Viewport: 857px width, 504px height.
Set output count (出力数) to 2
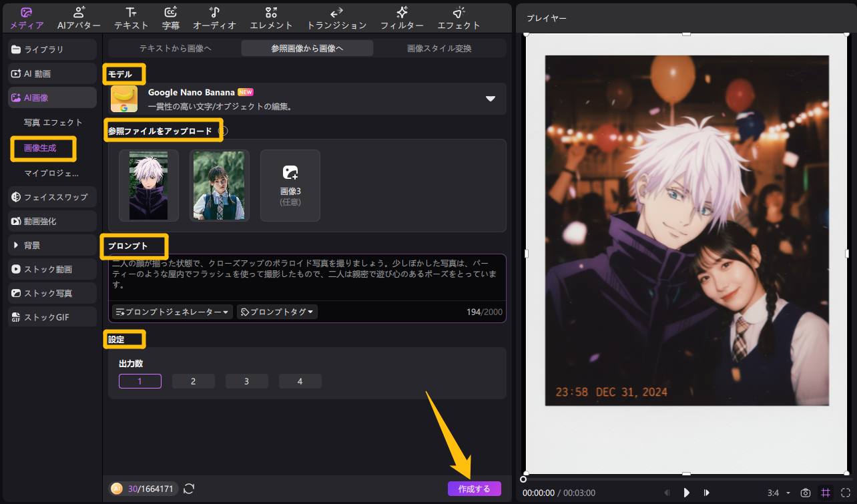193,381
